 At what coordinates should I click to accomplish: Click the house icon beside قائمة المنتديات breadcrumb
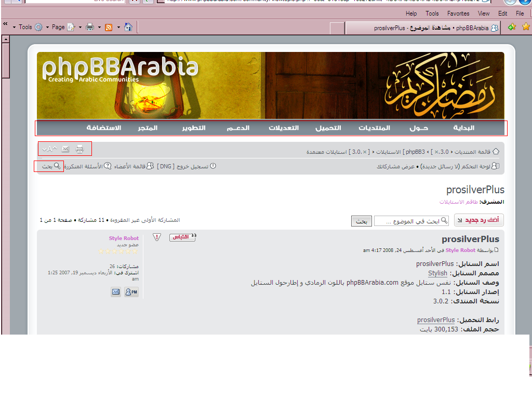(496, 151)
